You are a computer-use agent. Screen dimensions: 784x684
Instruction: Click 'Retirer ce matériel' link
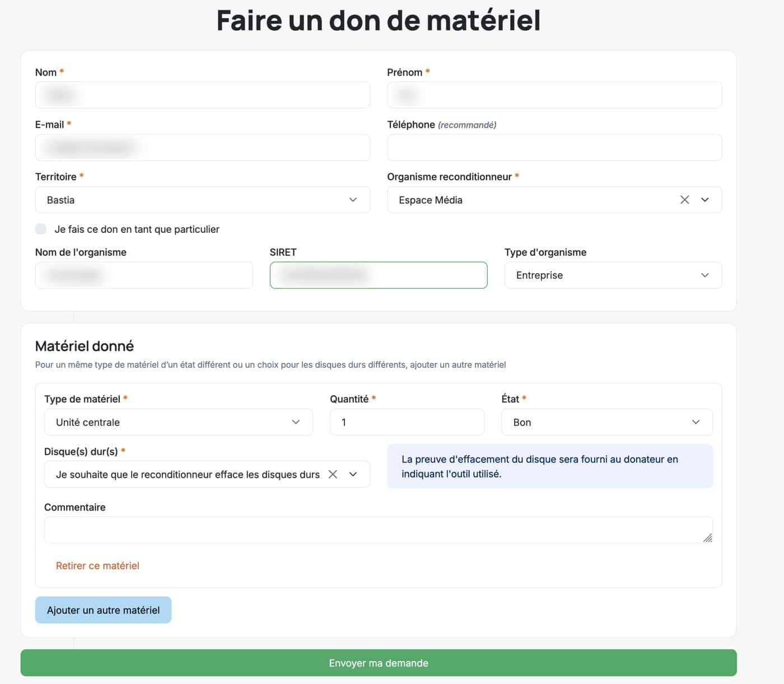(97, 566)
